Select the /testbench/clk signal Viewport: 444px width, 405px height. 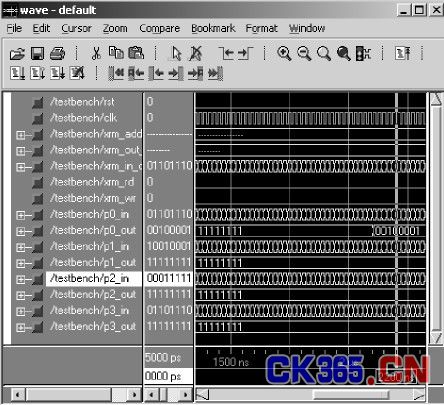coord(83,118)
